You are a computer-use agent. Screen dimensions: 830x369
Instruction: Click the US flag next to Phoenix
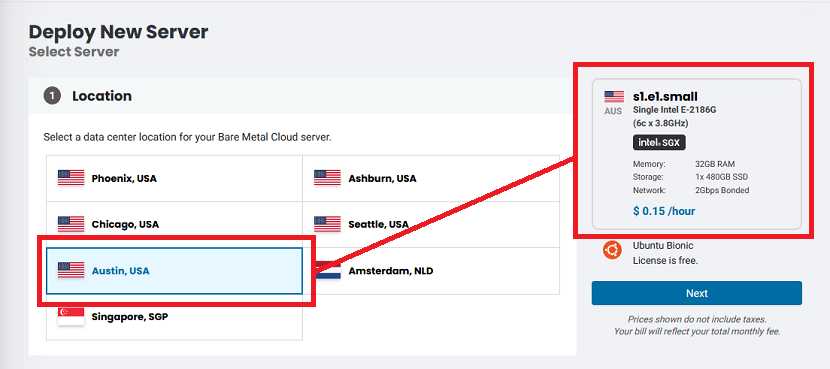(71, 177)
